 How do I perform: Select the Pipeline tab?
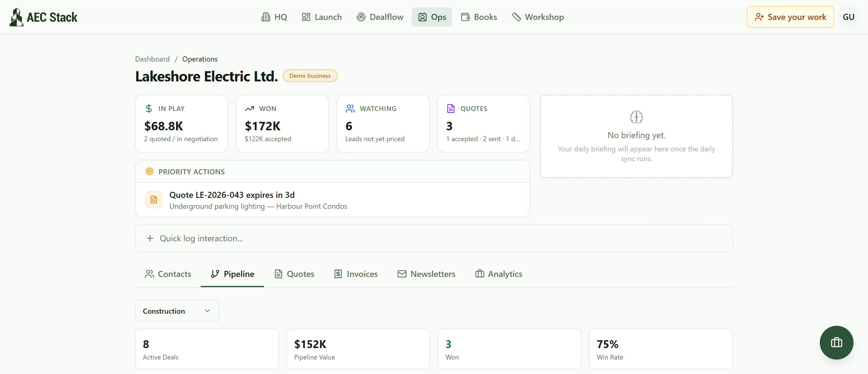coord(232,274)
